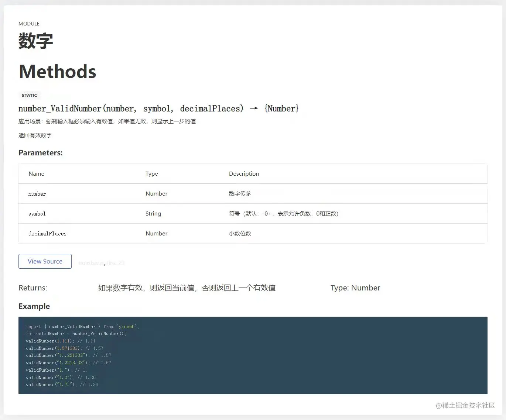This screenshot has width=506, height=420.
Task: Click the 数字传参 description cell
Action: pos(240,194)
